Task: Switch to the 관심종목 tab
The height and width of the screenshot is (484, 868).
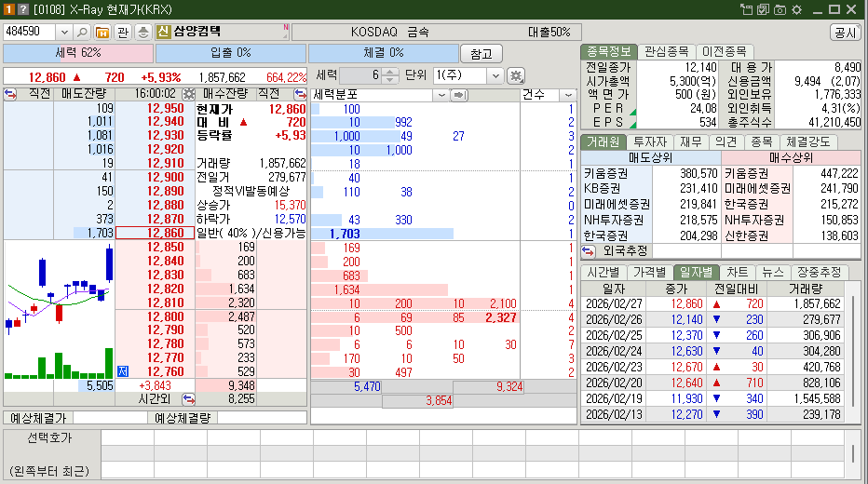Action: tap(667, 51)
